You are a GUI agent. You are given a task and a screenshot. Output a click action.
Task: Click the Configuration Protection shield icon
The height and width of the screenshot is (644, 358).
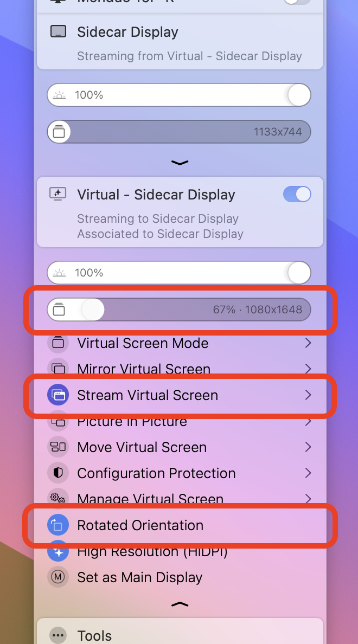(x=58, y=473)
